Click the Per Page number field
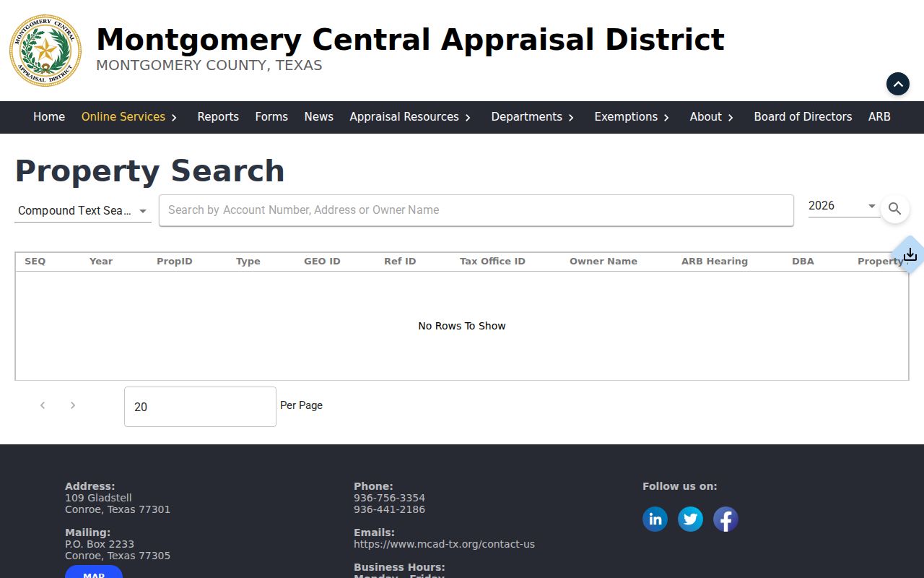Viewport: 924px width, 578px height. (x=200, y=407)
